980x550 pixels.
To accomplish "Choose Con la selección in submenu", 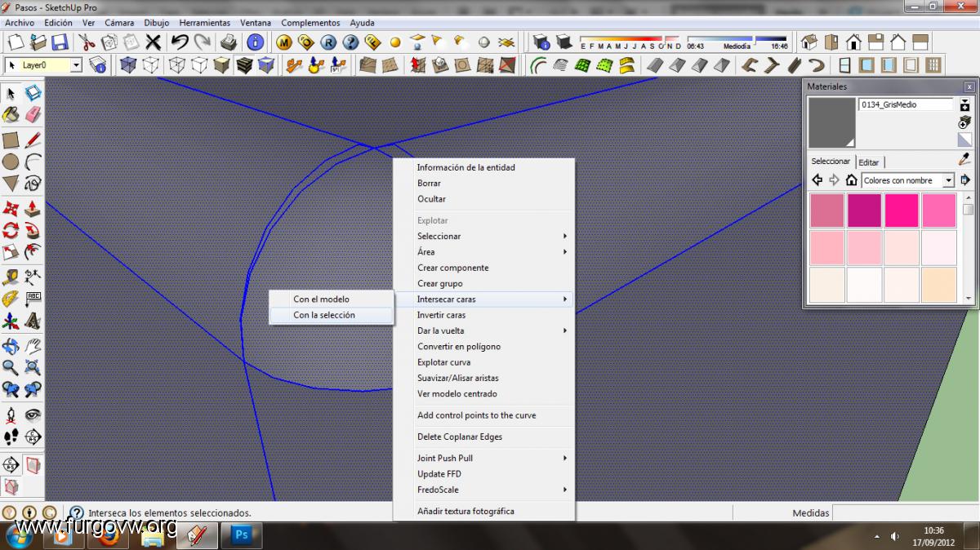I will pyautogui.click(x=332, y=315).
